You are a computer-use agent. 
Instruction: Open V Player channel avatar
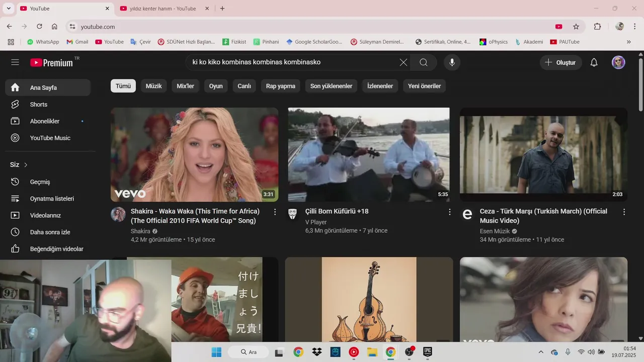292,214
